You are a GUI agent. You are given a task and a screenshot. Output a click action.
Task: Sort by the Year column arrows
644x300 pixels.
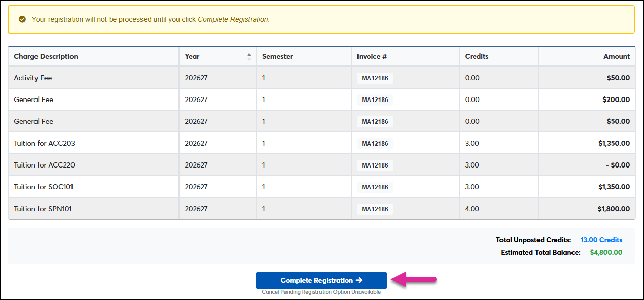tap(249, 56)
